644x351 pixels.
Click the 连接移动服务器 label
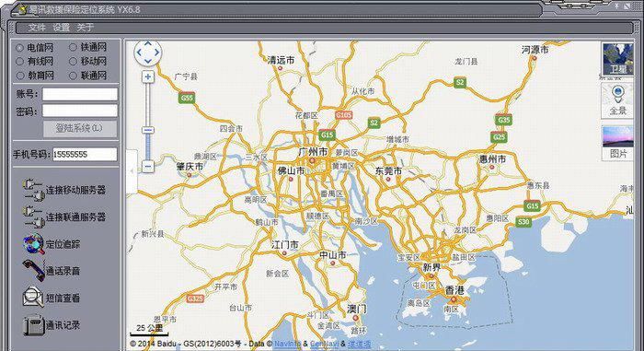click(75, 190)
